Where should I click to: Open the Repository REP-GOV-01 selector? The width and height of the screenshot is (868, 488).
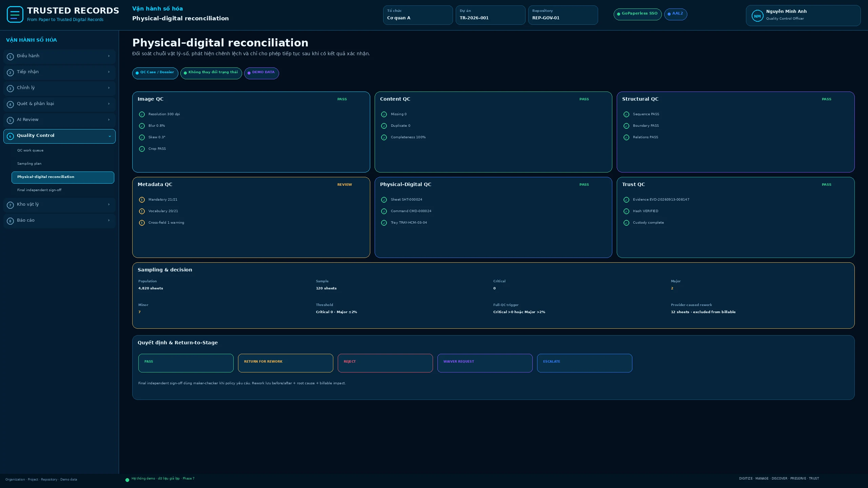point(563,15)
